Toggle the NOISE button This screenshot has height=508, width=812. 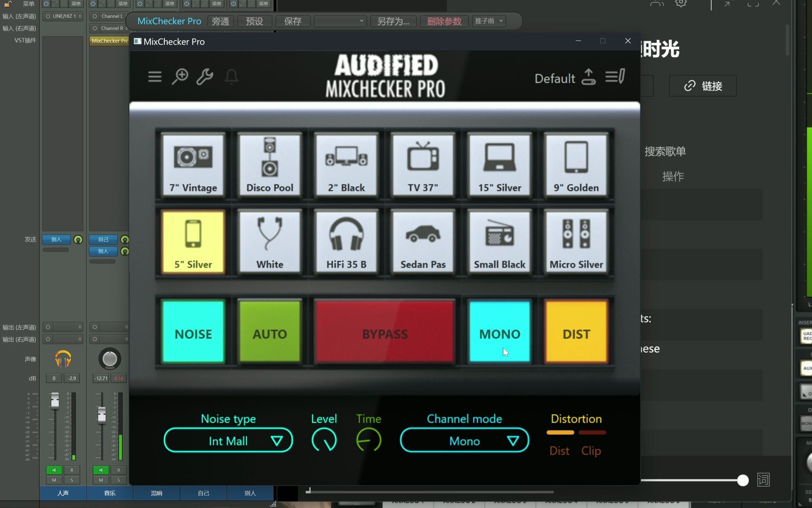tap(193, 332)
